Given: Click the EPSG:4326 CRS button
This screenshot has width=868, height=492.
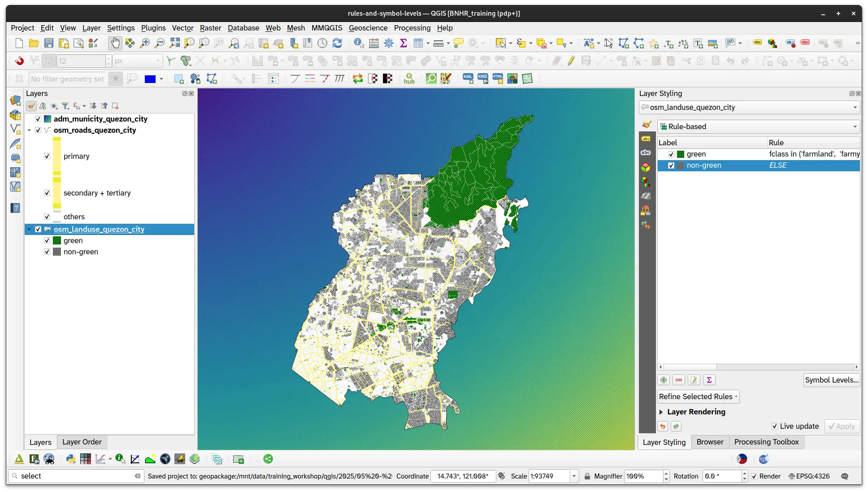Looking at the screenshot, I should pos(809,476).
